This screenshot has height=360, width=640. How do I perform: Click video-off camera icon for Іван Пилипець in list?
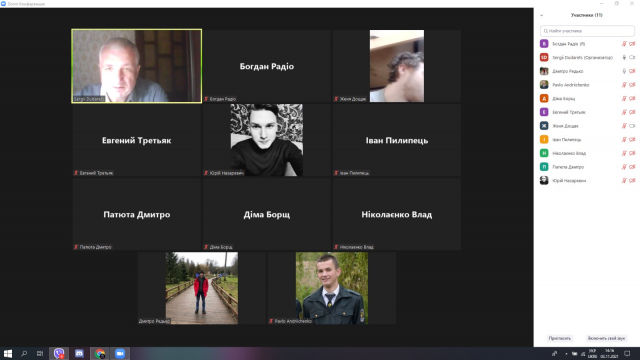click(x=632, y=140)
